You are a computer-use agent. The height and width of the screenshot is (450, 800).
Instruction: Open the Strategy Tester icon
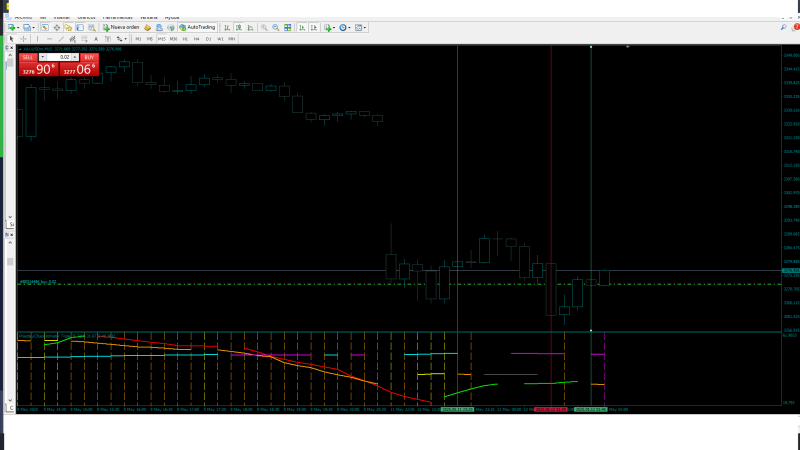[92, 28]
